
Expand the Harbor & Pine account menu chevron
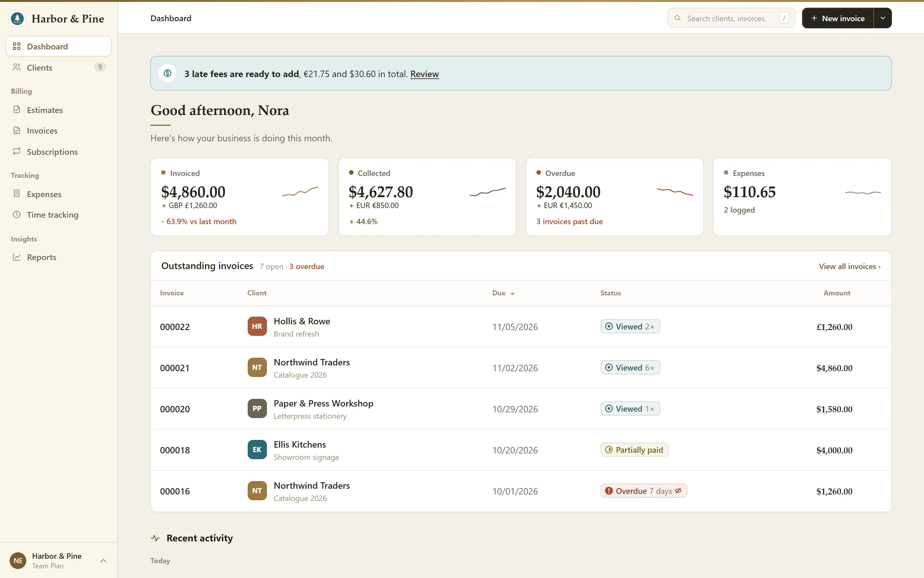coord(103,560)
